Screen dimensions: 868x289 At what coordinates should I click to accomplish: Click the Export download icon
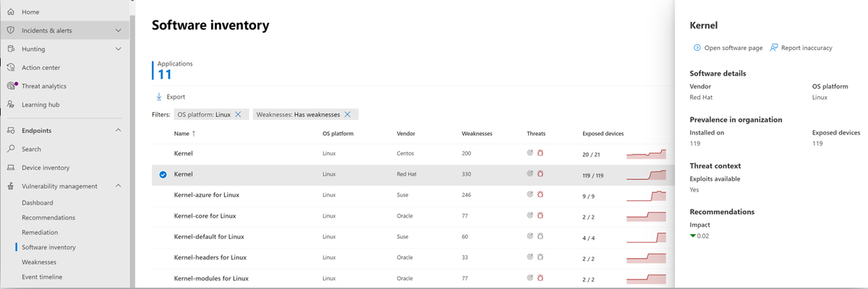pos(159,97)
